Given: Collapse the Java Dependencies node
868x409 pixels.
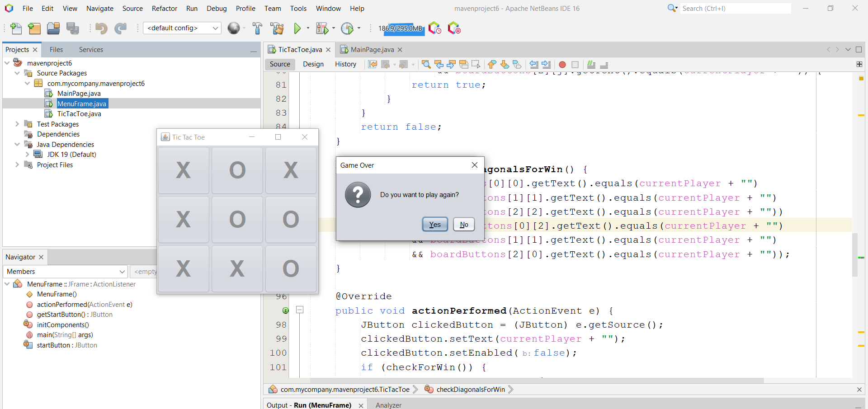Looking at the screenshot, I should [x=17, y=144].
